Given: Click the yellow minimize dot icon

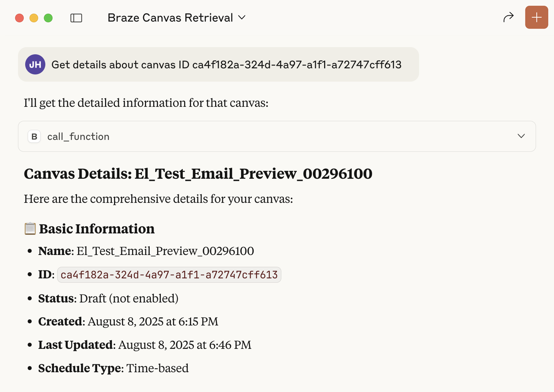Looking at the screenshot, I should click(x=34, y=17).
